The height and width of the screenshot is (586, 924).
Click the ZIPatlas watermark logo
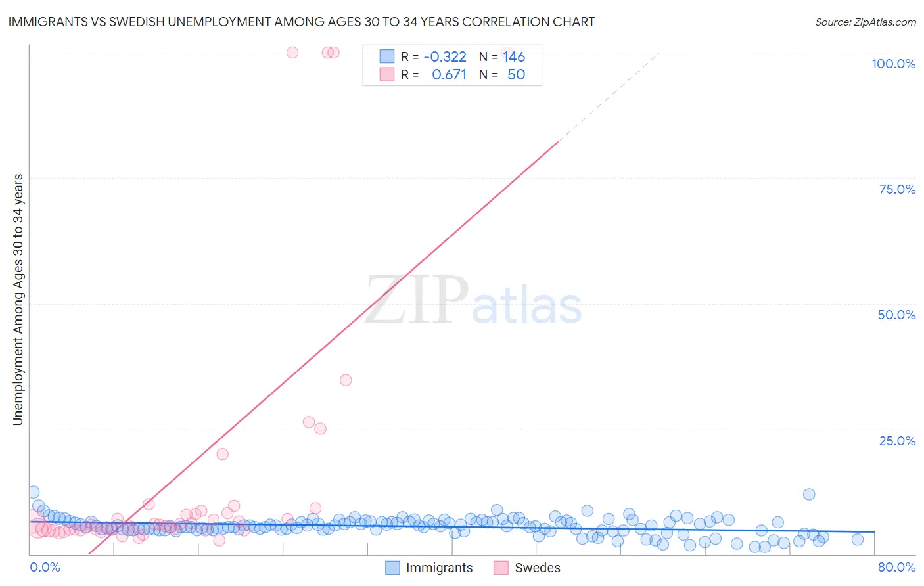[473, 300]
